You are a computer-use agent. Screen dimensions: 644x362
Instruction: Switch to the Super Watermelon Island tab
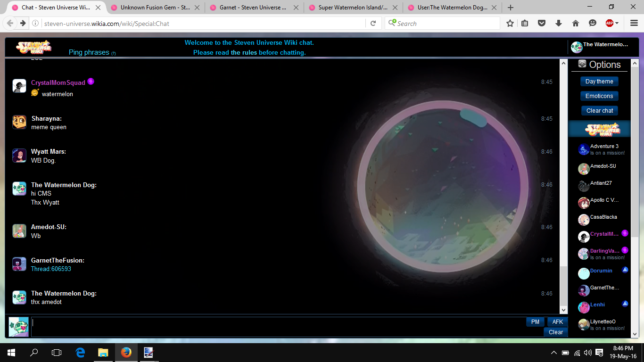pos(352,8)
